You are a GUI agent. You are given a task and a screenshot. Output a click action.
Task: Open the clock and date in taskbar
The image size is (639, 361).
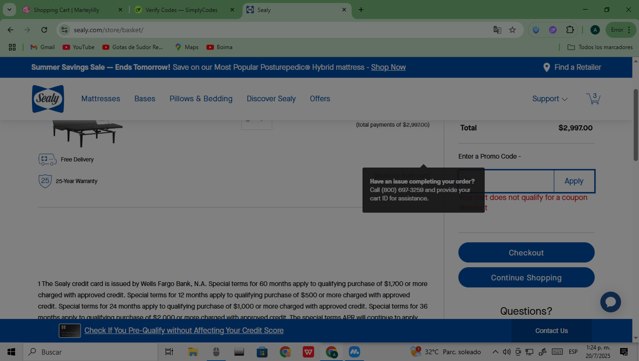[x=598, y=352]
